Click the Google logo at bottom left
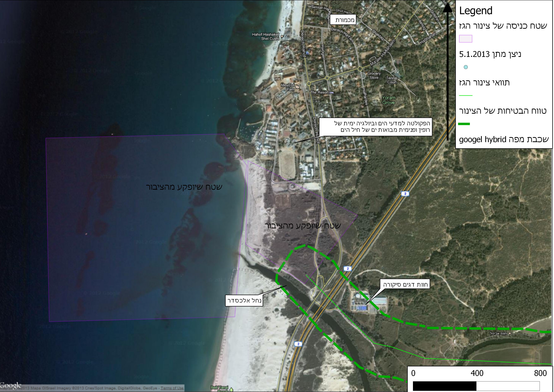The width and height of the screenshot is (554, 392). (11, 386)
